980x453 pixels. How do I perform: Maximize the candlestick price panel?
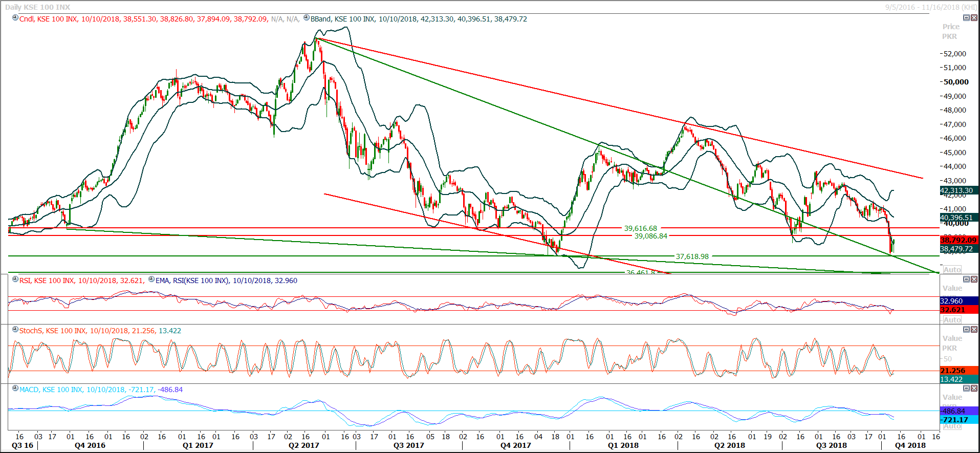coord(966,17)
